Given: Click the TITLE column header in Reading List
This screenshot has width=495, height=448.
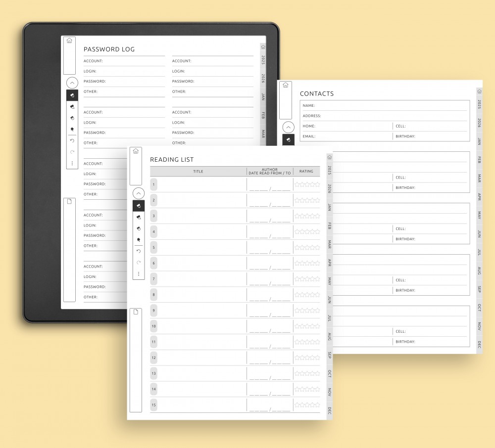Looking at the screenshot, I should (x=198, y=171).
